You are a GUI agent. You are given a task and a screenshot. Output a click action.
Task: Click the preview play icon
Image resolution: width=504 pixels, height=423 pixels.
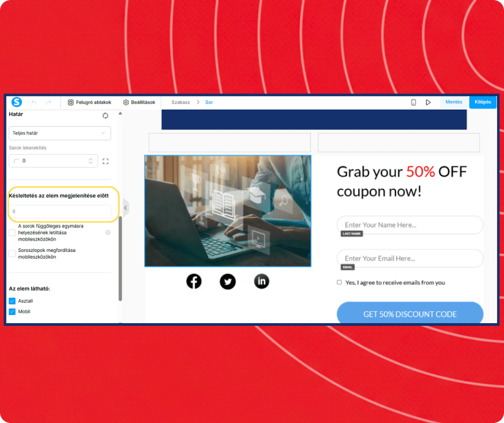pyautogui.click(x=428, y=103)
